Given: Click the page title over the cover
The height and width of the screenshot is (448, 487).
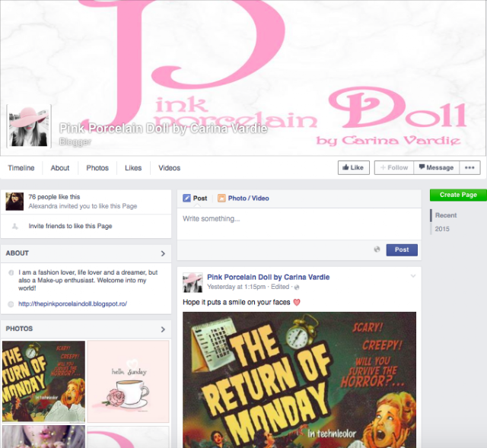Looking at the screenshot, I should (x=164, y=129).
